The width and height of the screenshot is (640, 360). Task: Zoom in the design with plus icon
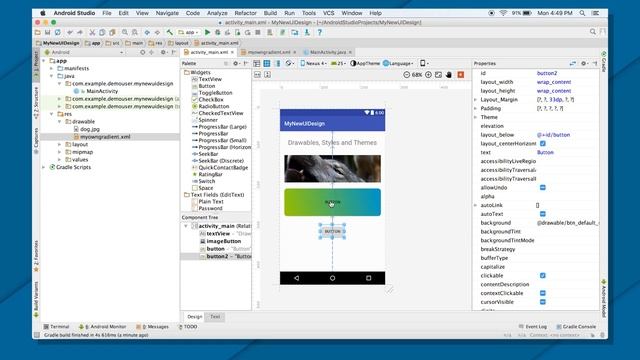(428, 75)
